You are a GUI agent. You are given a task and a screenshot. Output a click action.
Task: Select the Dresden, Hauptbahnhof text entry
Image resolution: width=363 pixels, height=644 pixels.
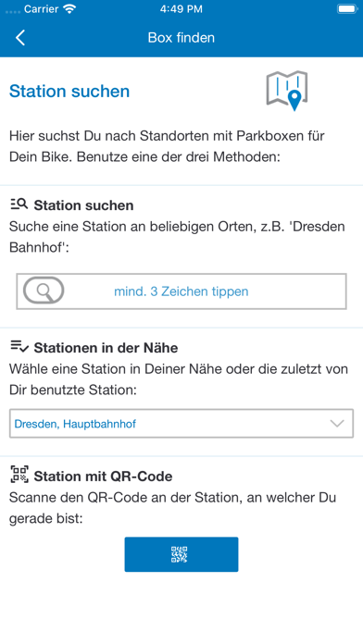pyautogui.click(x=75, y=424)
